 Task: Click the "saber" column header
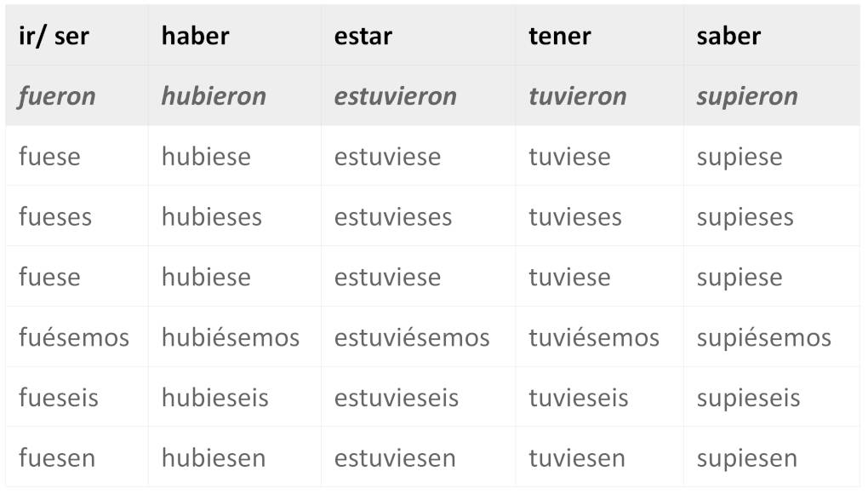pos(728,36)
